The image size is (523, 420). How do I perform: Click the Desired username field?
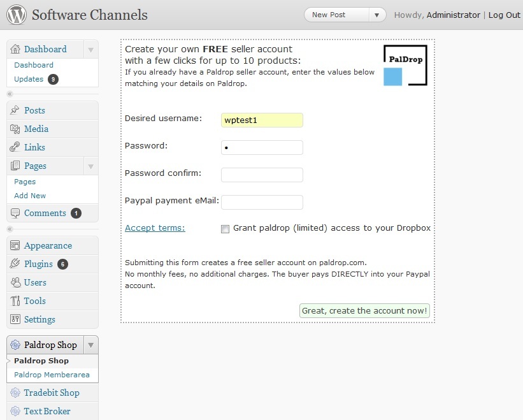(262, 120)
